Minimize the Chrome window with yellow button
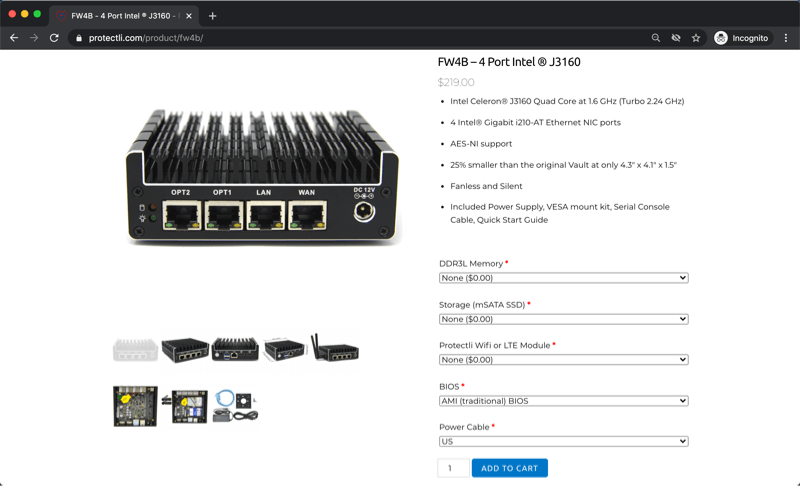The height and width of the screenshot is (486, 800). [x=24, y=14]
